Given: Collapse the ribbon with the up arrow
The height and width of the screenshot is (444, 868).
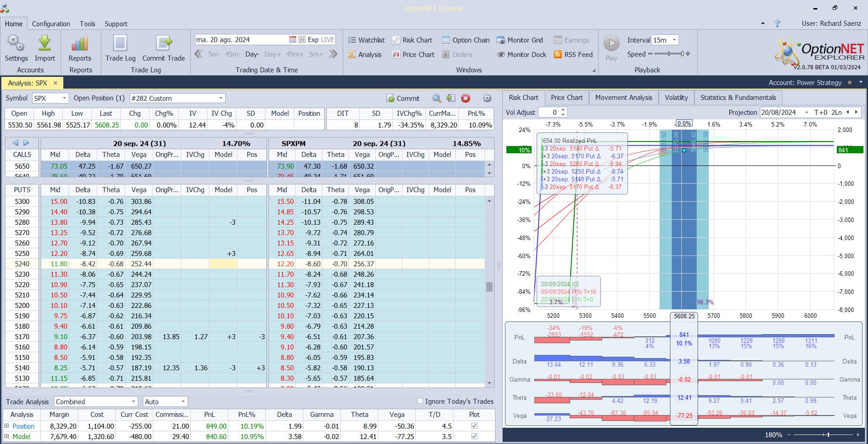Looking at the screenshot, I should click(763, 23).
